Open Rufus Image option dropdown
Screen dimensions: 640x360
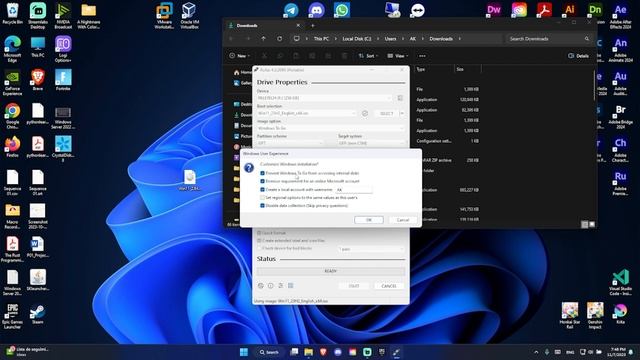pyautogui.click(x=331, y=128)
